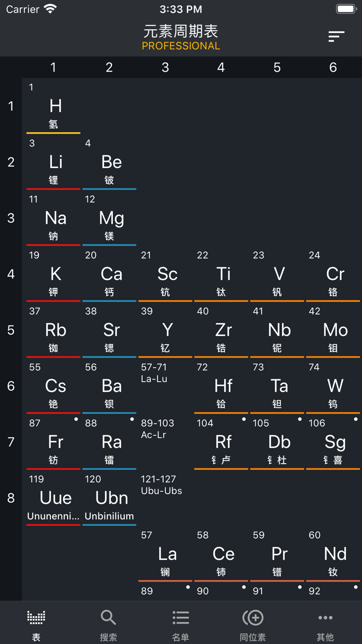Screen dimensions: 362x644
Task: Expand the La-Lu lanthanides group cell
Action: pos(165,386)
